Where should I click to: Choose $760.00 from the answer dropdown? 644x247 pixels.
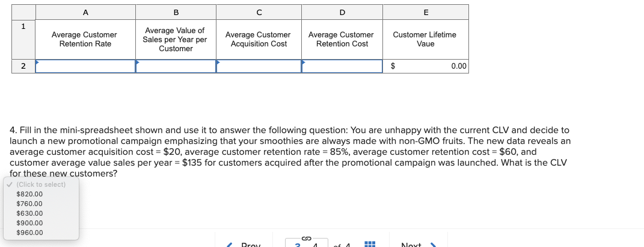[x=29, y=204]
